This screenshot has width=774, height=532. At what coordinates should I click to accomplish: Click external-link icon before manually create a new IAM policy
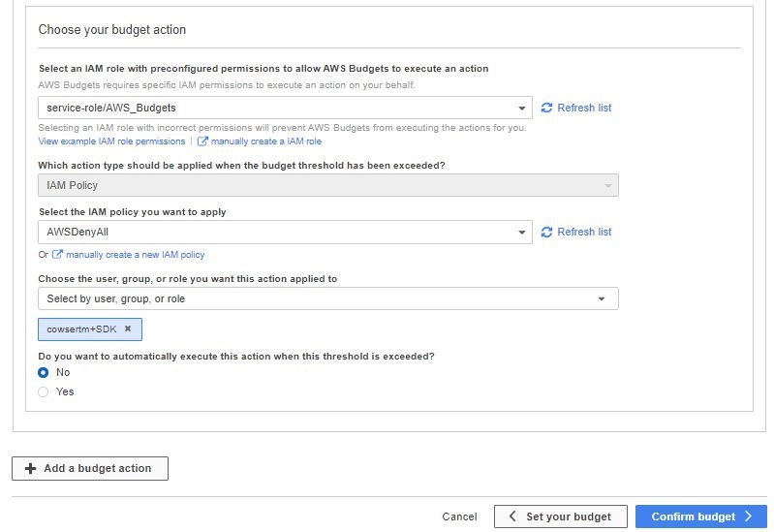[x=57, y=255]
